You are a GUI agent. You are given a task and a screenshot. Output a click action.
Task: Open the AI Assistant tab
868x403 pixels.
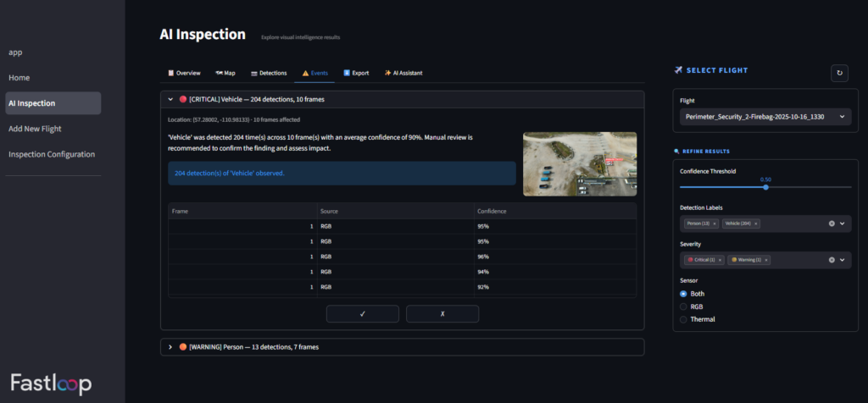pos(403,73)
